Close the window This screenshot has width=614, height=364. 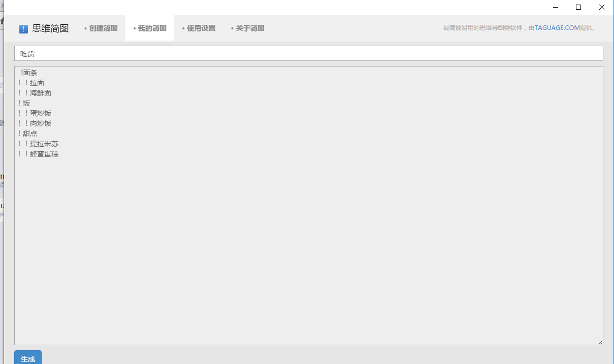coord(602,7)
